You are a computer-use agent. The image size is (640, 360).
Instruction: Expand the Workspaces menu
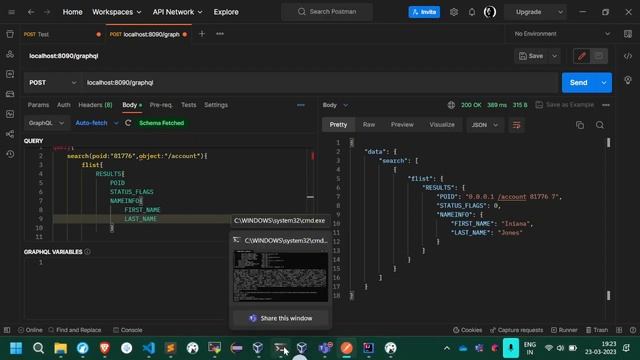(117, 12)
